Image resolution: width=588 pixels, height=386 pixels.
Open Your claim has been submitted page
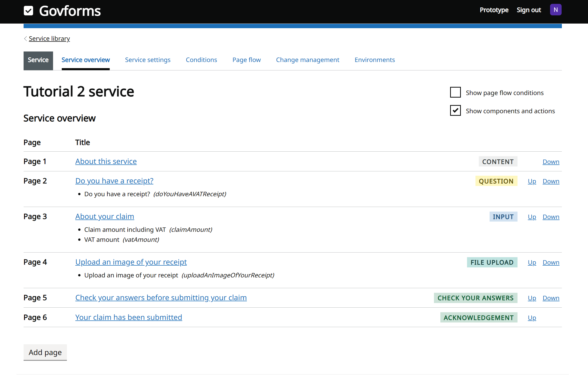[x=129, y=317]
